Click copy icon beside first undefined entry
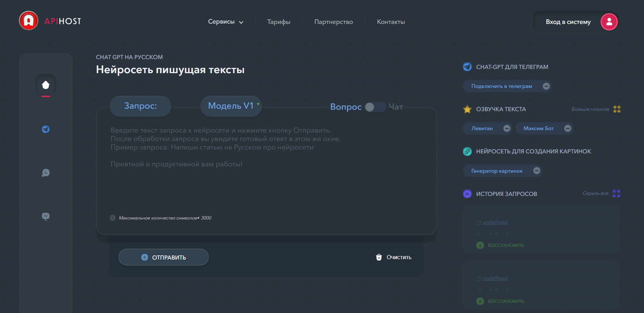This screenshot has width=644, height=313. click(x=478, y=223)
